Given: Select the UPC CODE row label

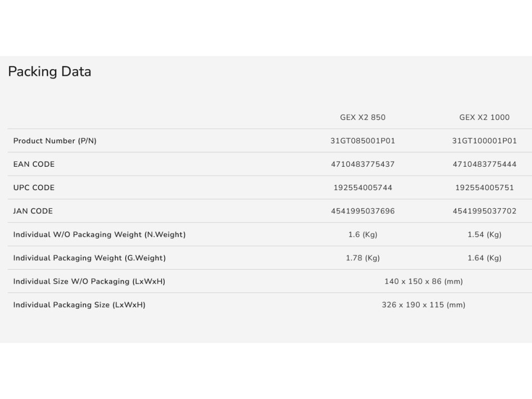Looking at the screenshot, I should [x=34, y=188].
